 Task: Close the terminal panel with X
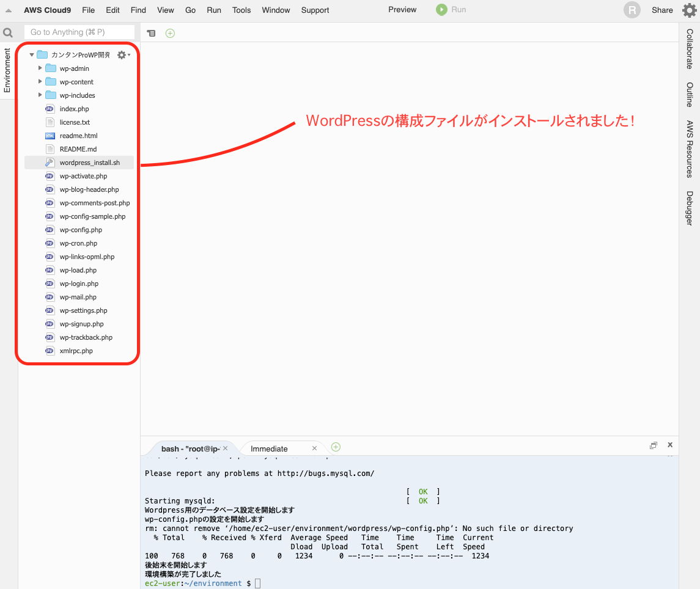[x=670, y=445]
